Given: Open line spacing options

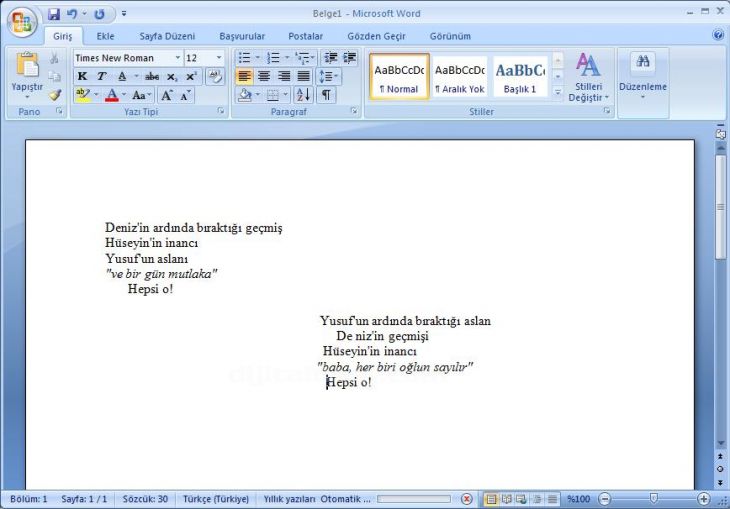Looking at the screenshot, I should pos(329,76).
